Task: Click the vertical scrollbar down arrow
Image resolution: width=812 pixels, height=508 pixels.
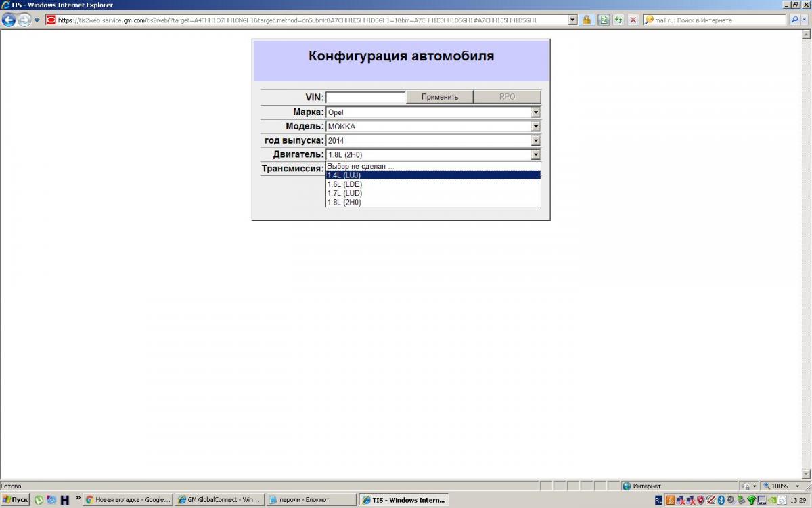Action: (x=807, y=474)
